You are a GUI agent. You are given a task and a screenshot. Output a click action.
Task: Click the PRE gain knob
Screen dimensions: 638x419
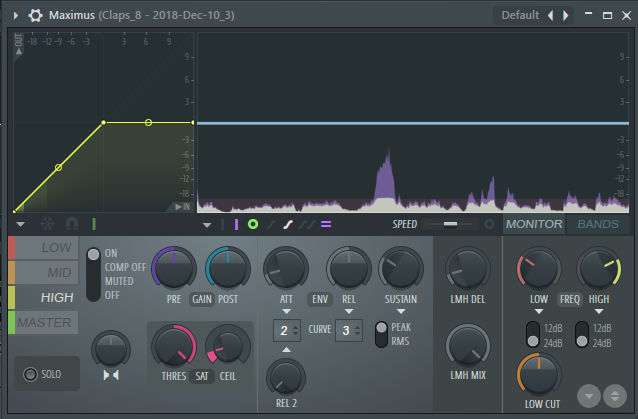(x=174, y=268)
